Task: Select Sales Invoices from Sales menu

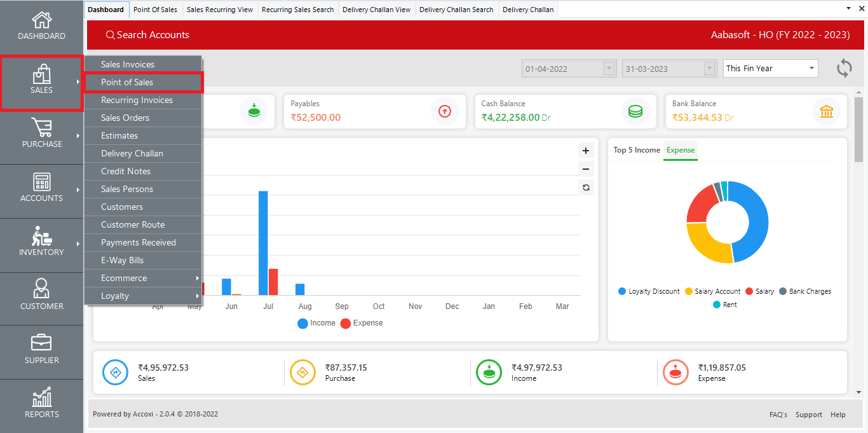Action: point(143,64)
